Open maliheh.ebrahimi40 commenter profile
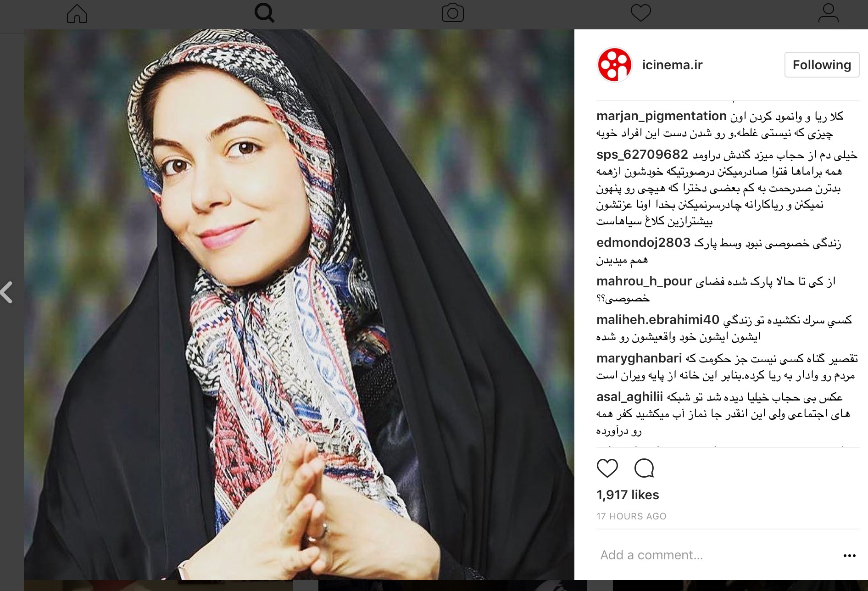 coord(658,320)
